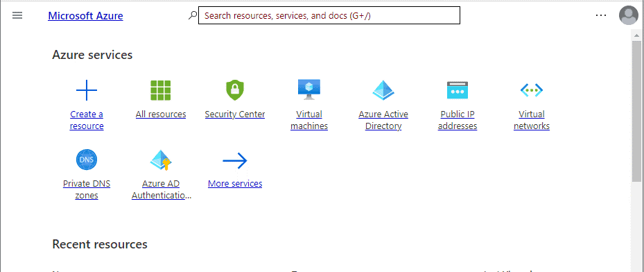This screenshot has width=644, height=272.
Task: Click the All resources grid icon
Action: coord(161,90)
